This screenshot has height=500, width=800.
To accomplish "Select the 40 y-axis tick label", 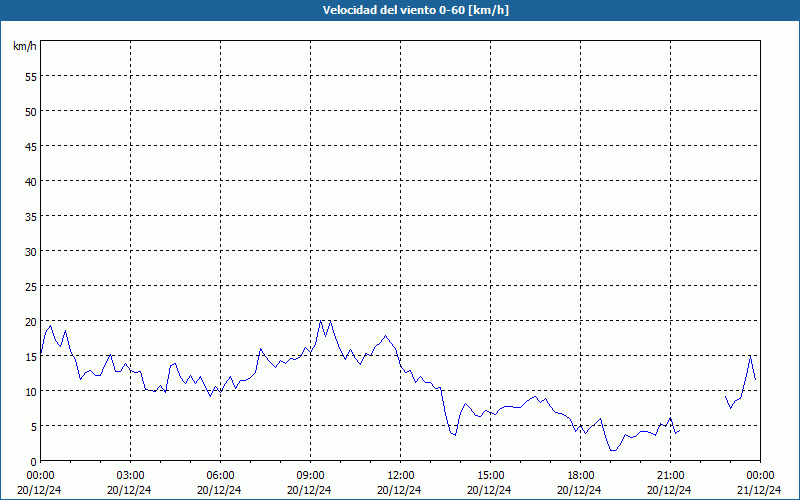I will [30, 181].
